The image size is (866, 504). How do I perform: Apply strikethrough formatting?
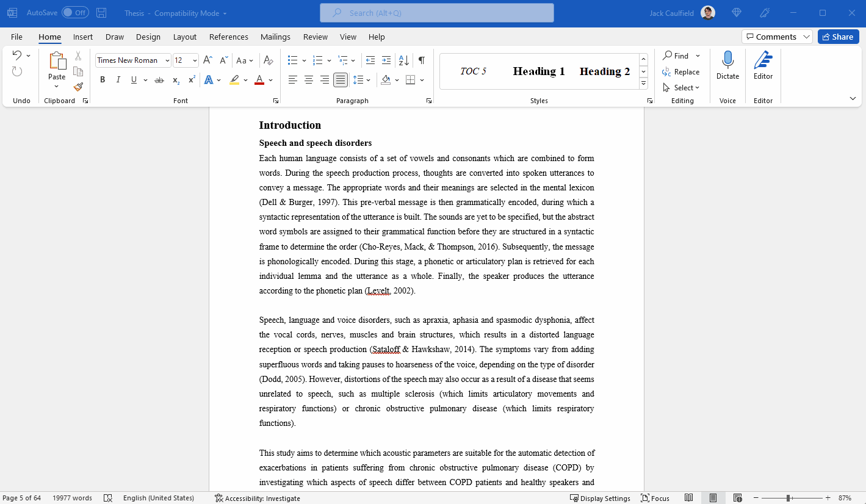158,79
